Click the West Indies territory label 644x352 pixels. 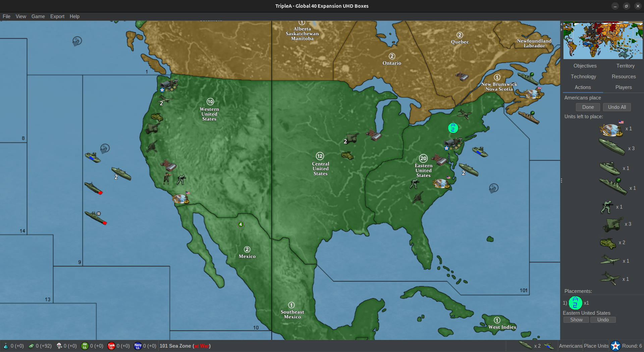tap(502, 327)
